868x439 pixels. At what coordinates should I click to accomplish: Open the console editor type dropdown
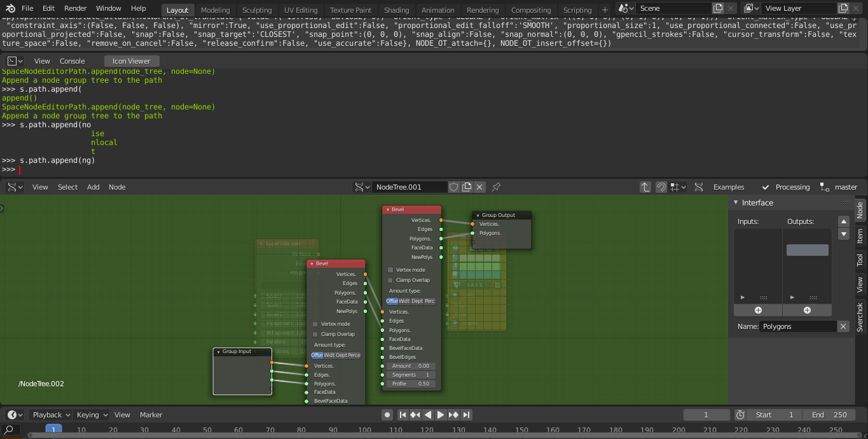[x=15, y=61]
